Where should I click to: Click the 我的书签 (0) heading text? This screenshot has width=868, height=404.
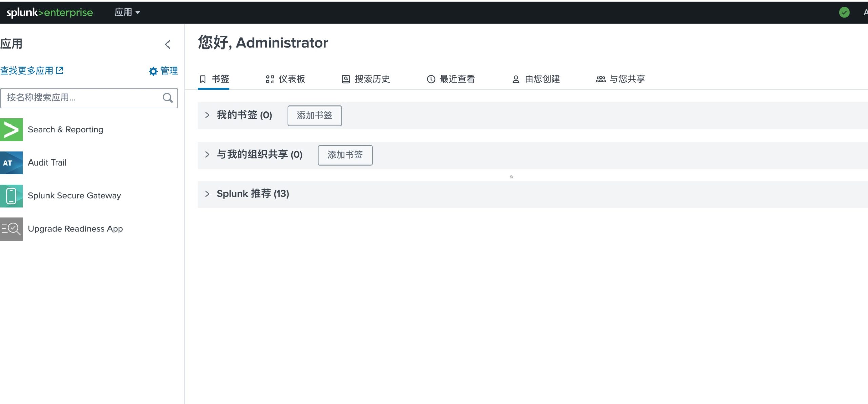(244, 115)
